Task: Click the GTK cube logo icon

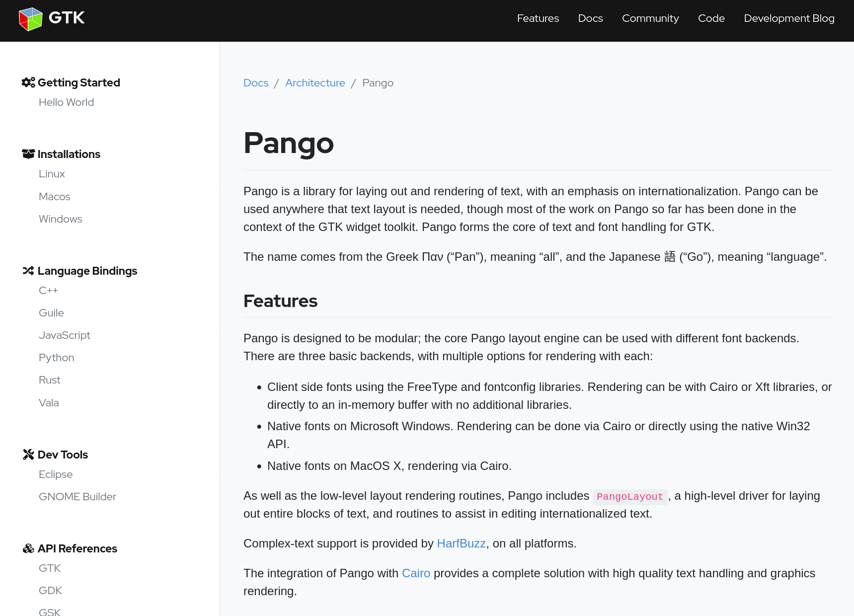Action: 31,19
